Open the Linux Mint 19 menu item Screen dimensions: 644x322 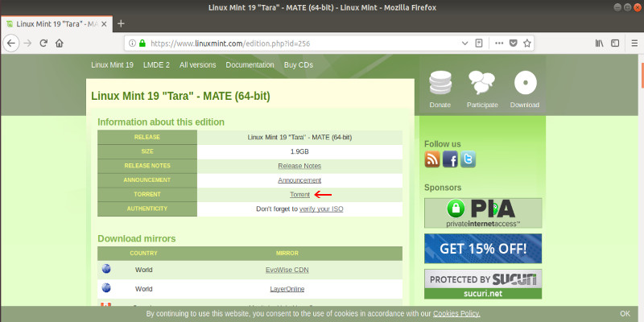(x=112, y=65)
